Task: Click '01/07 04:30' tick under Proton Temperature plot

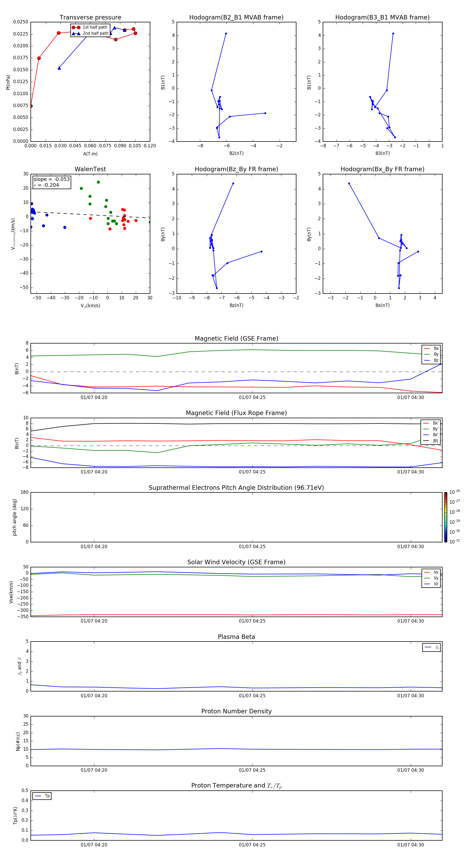Action: pyautogui.click(x=410, y=845)
